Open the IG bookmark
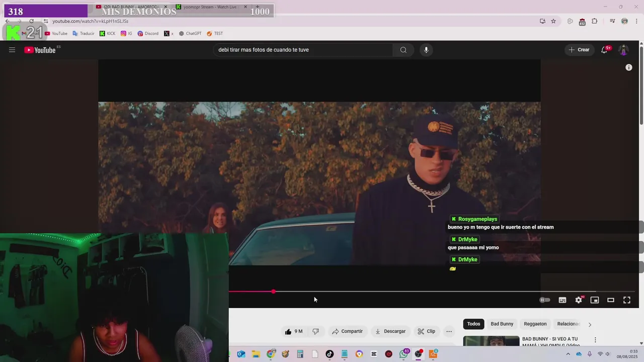Image resolution: width=644 pixels, height=362 pixels. (126, 34)
